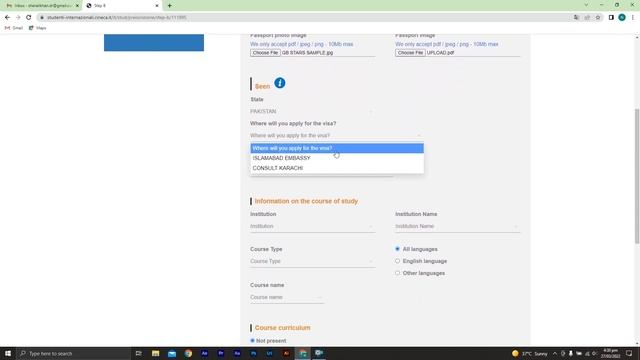Open the State dropdown showing PAKISTAN

point(312,111)
